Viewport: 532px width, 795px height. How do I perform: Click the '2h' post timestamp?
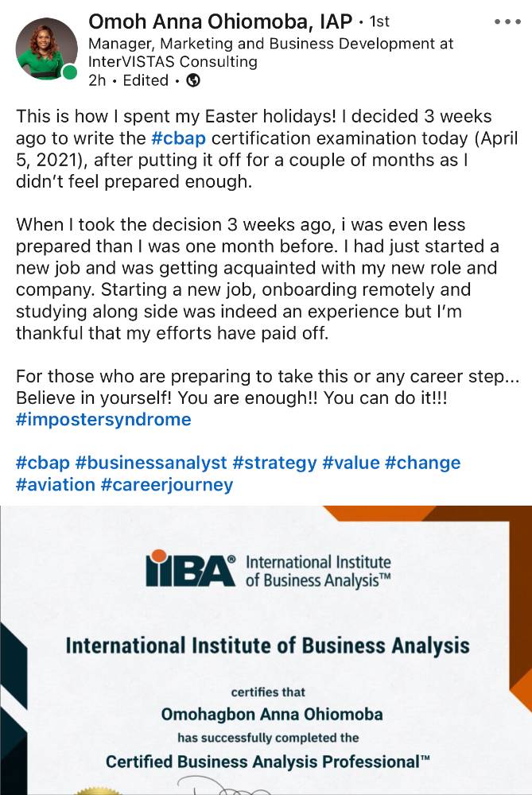click(97, 80)
